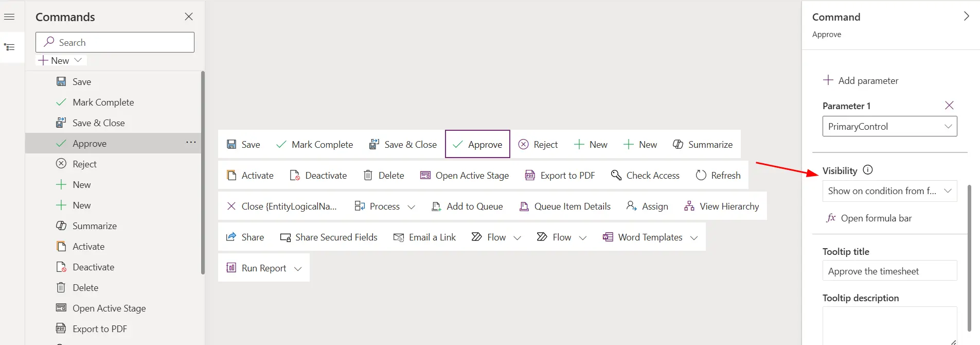Click the Tooltip title input field
This screenshot has height=345, width=980.
889,270
